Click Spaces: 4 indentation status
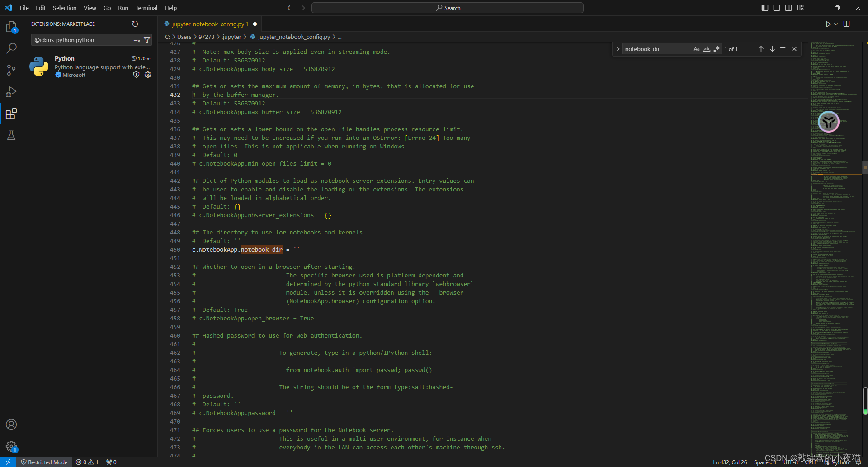The image size is (868, 467). coord(765,462)
